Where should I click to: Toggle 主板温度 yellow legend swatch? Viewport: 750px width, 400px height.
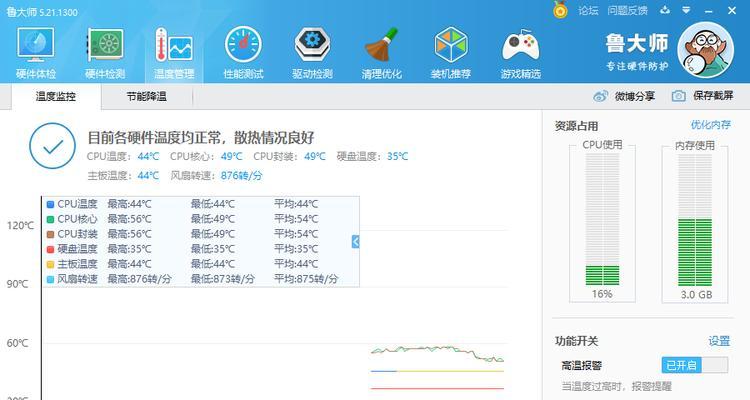tap(50, 264)
